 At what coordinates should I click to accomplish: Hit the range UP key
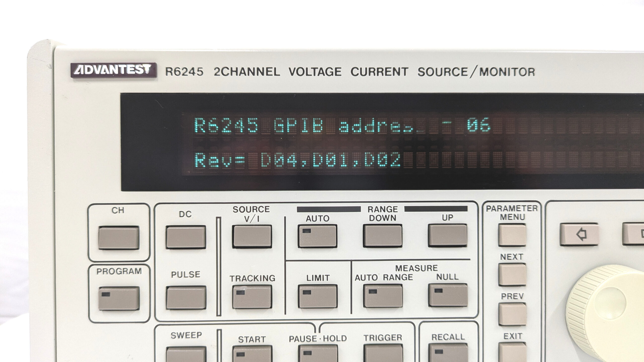(448, 235)
